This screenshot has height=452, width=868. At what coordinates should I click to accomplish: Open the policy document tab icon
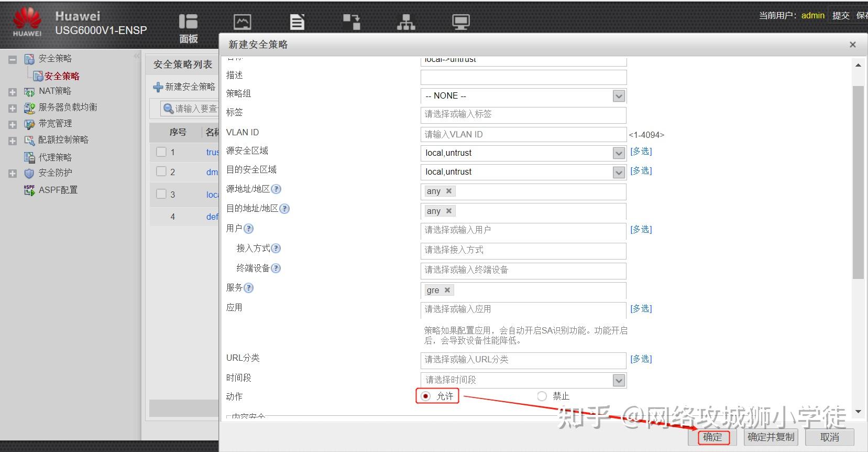298,22
